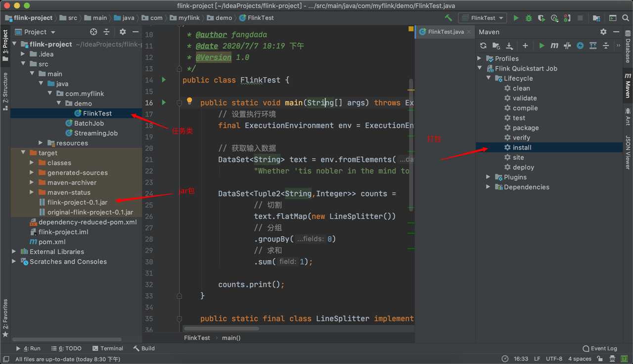
Task: Open Project panel gear settings
Action: [x=123, y=32]
